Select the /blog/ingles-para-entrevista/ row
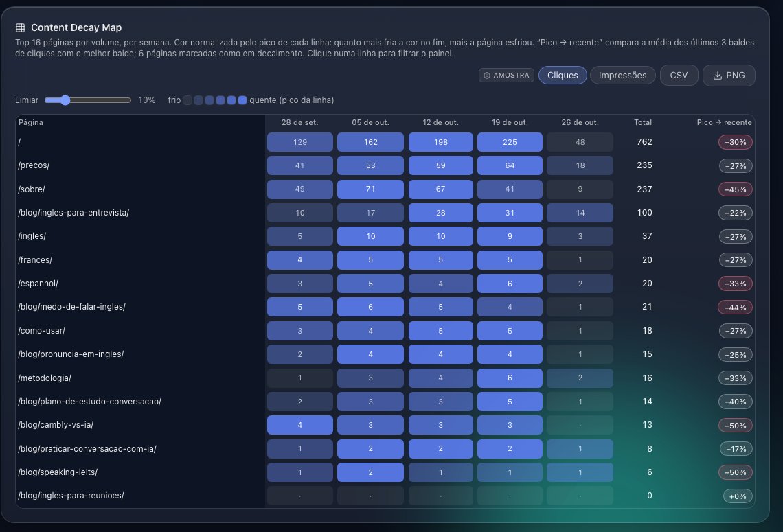Viewport: 783px width, 532px height. 385,213
